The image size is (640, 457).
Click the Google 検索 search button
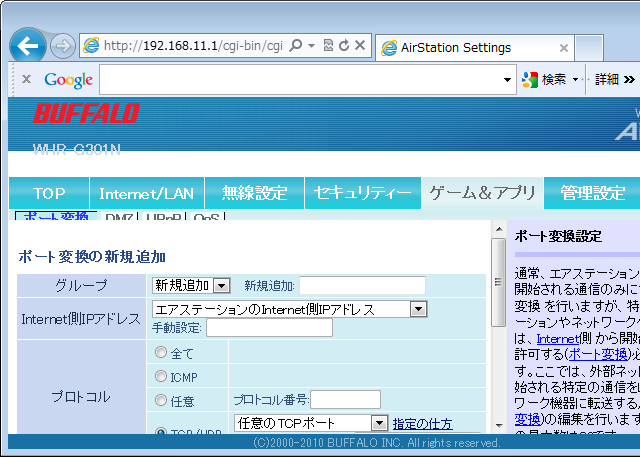click(x=544, y=79)
